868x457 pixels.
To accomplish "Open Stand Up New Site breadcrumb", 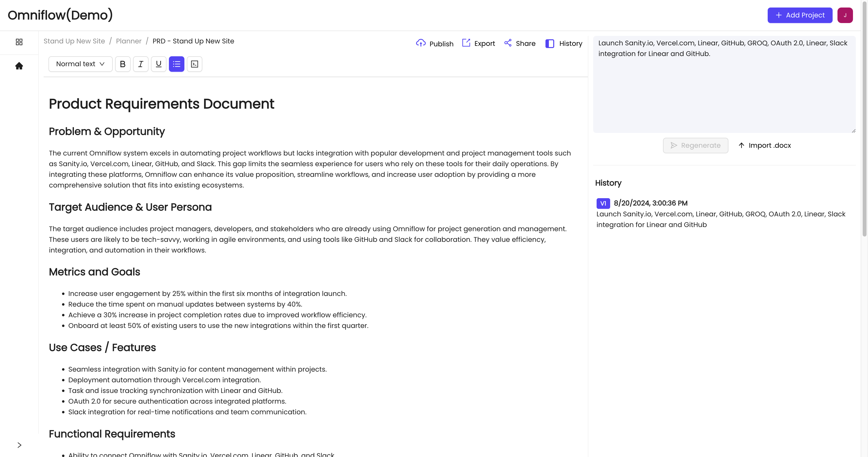I will [74, 41].
